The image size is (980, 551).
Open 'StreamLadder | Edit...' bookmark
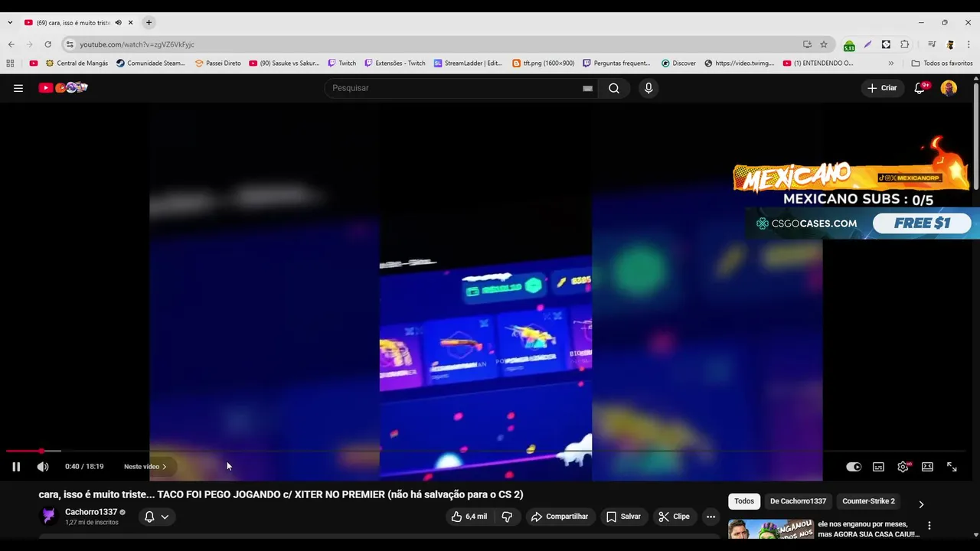click(468, 64)
